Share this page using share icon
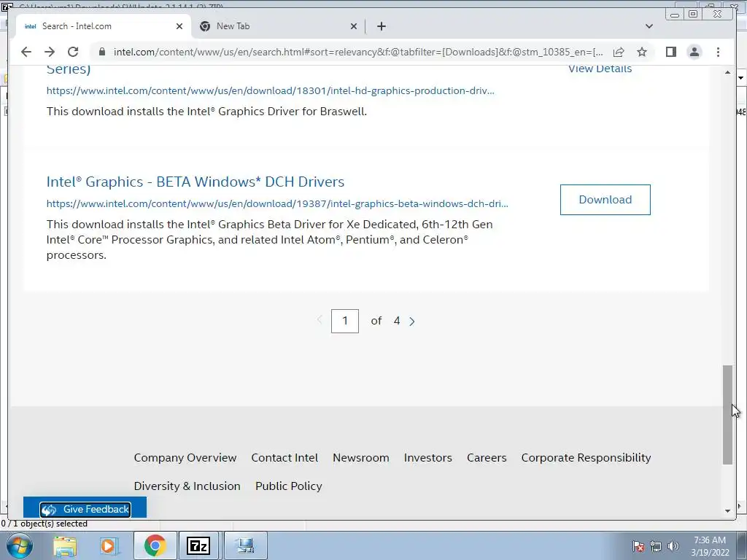The image size is (747, 560). pyautogui.click(x=619, y=52)
